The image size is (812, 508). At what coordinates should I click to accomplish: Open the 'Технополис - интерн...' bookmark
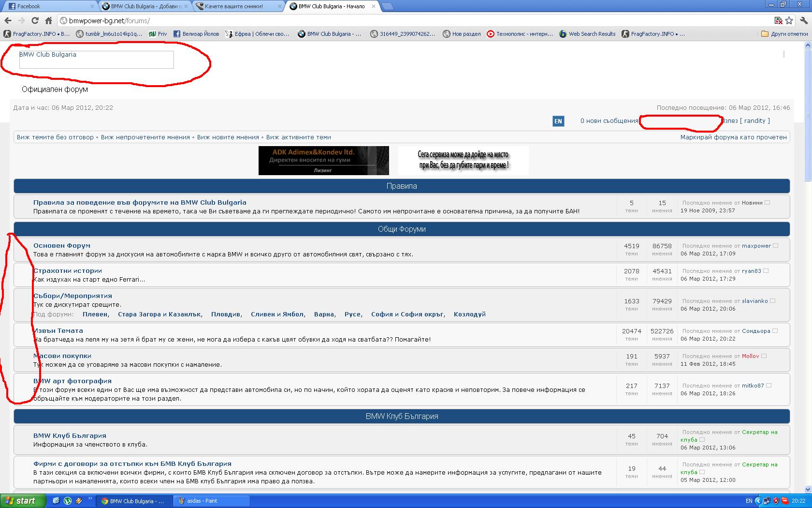coord(520,34)
